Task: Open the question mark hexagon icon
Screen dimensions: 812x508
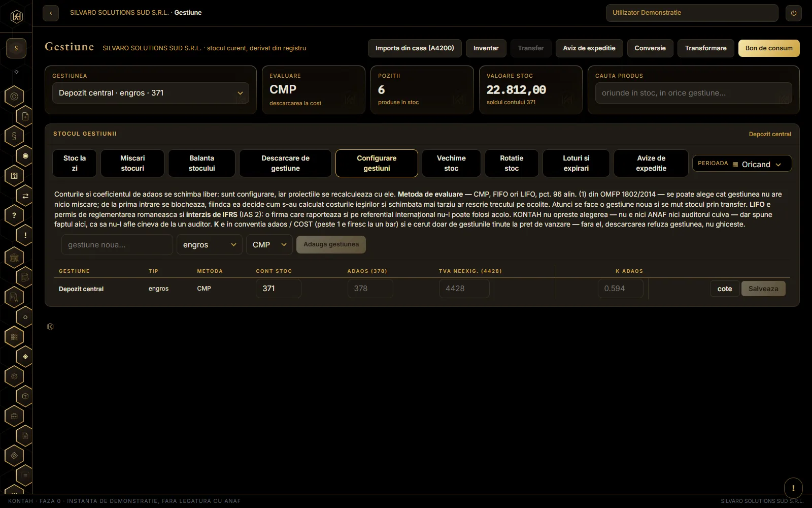Action: pyautogui.click(x=14, y=215)
